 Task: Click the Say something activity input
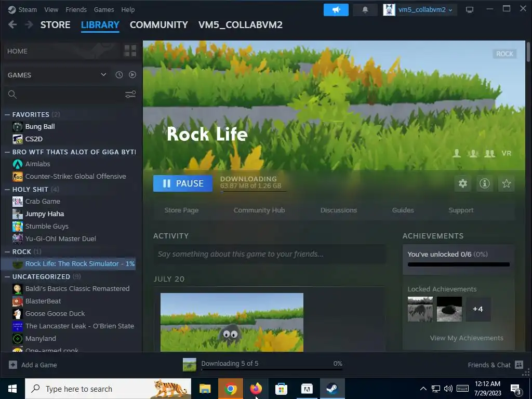270,254
